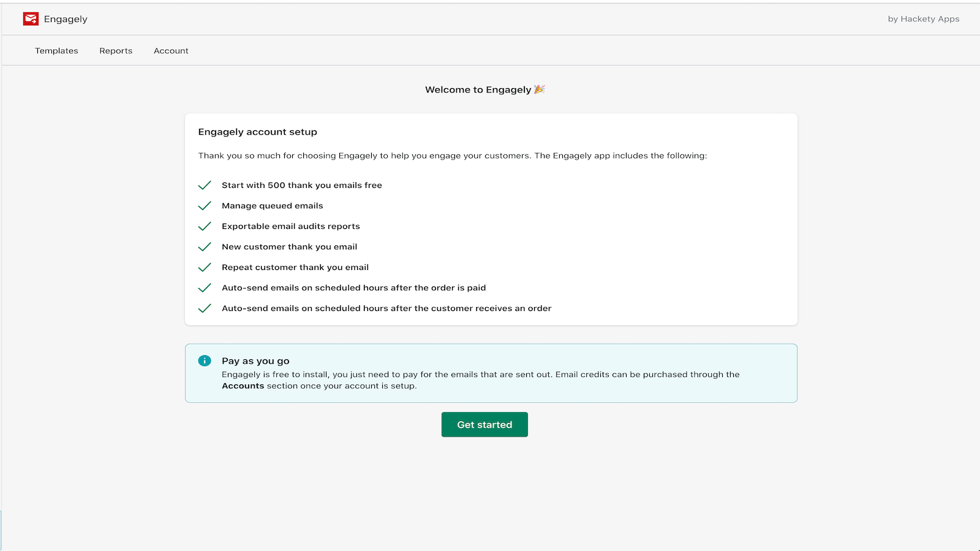This screenshot has height=551, width=980.
Task: Click checkmark beside Exportable email audits reports
Action: 205,227
